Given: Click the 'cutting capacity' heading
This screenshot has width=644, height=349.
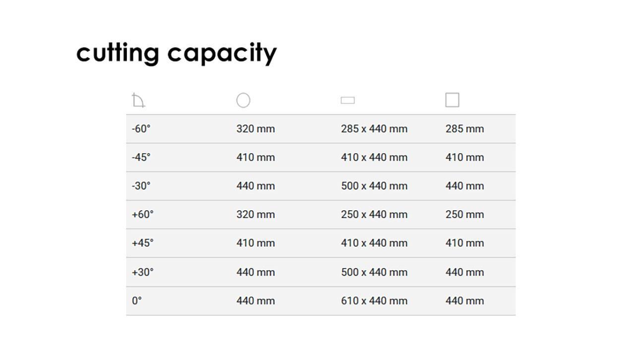Looking at the screenshot, I should click(176, 53).
